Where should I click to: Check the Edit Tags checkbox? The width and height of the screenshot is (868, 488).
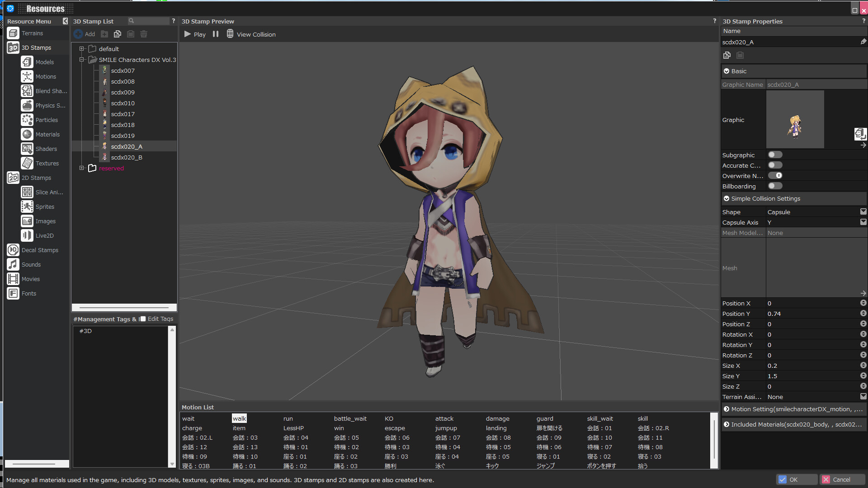click(143, 319)
